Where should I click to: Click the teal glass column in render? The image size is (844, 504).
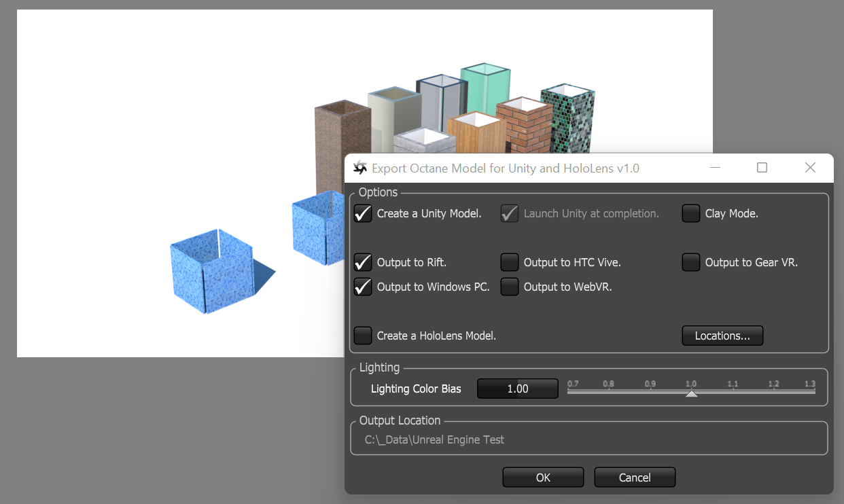(x=485, y=91)
